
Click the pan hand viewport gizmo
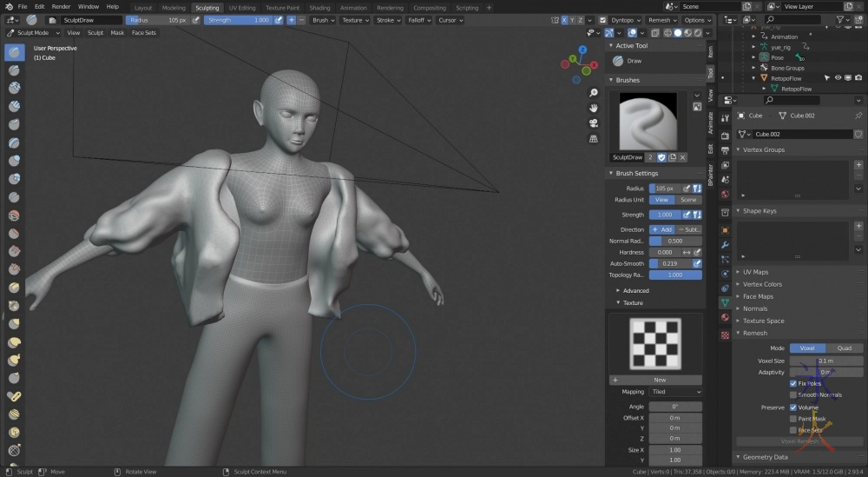click(x=594, y=108)
